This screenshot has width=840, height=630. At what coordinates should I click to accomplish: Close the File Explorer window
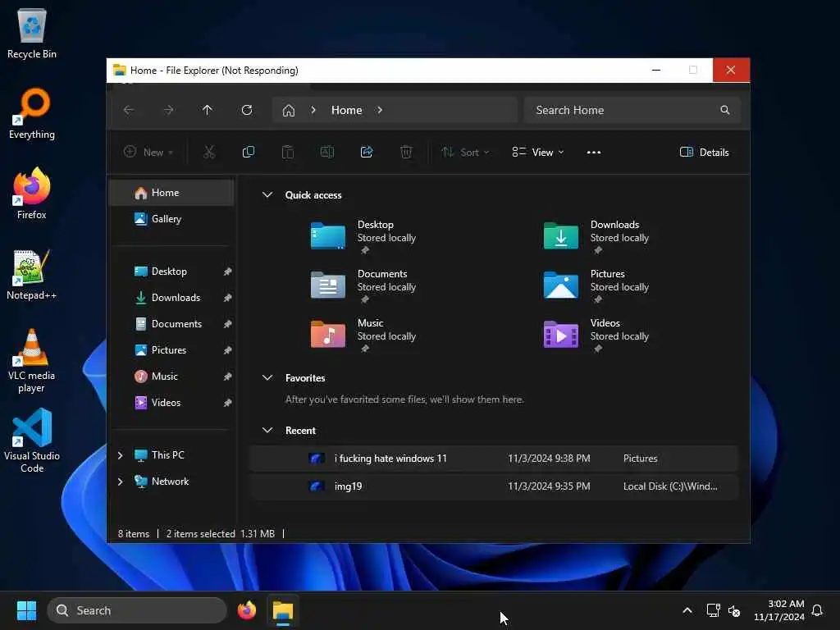coord(731,71)
